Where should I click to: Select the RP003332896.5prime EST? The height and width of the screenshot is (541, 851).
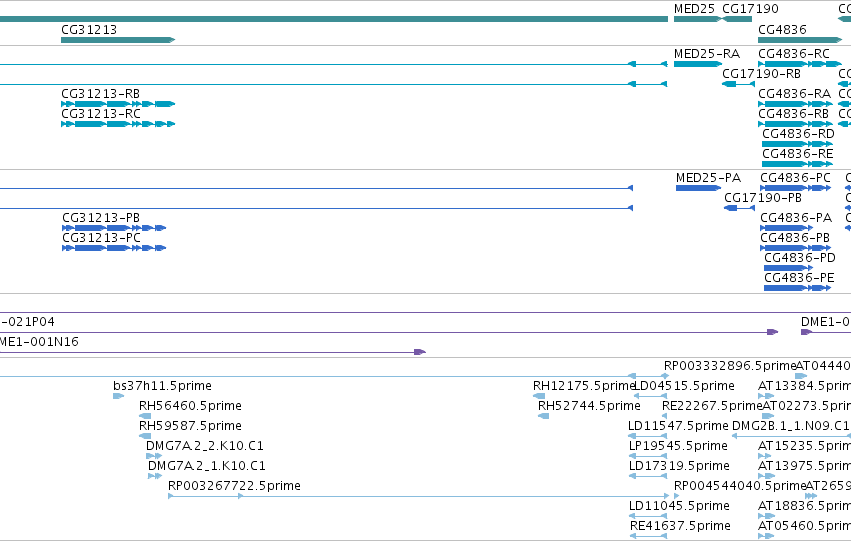click(667, 376)
